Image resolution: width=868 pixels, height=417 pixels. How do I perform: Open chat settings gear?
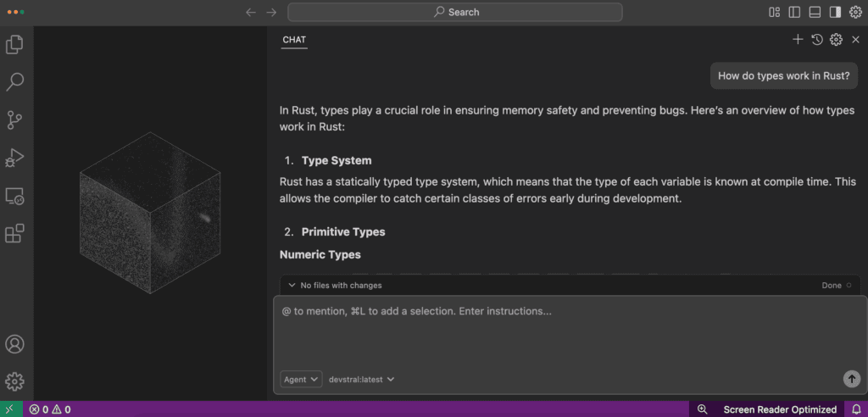click(x=836, y=39)
